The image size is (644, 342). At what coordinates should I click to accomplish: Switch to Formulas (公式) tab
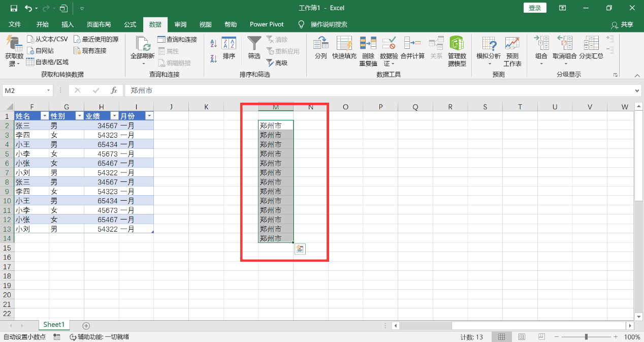(x=130, y=24)
